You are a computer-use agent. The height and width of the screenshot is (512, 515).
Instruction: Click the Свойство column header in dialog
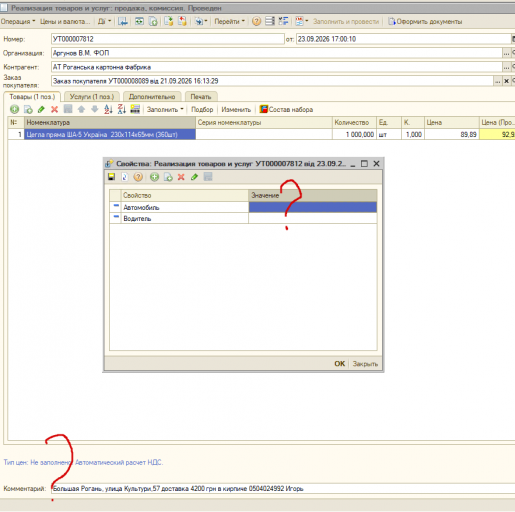185,195
